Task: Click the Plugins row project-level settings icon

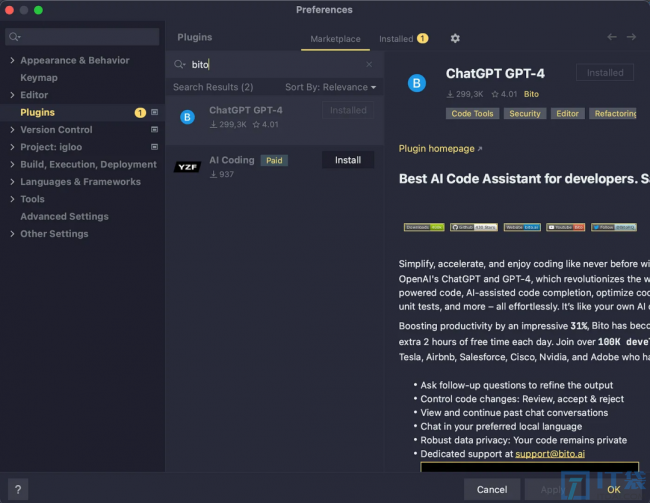Action: click(155, 112)
